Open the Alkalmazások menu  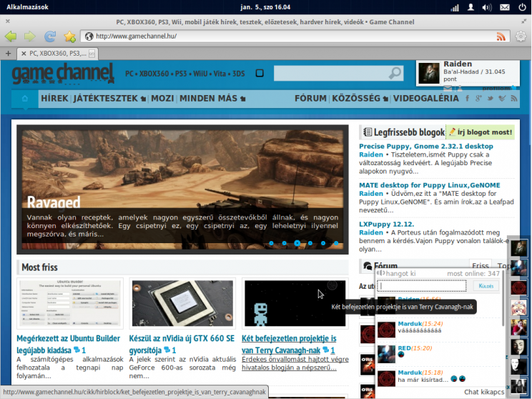(x=27, y=6)
